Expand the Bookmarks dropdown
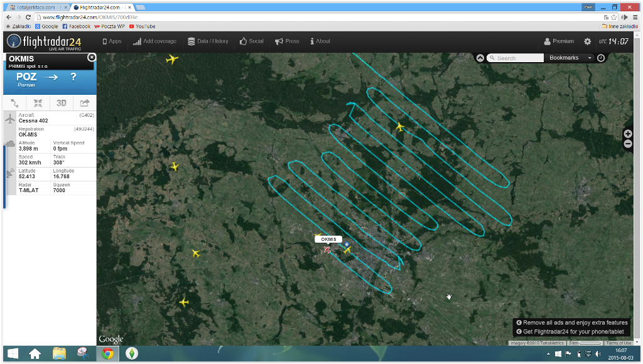643x364 pixels. pos(570,58)
